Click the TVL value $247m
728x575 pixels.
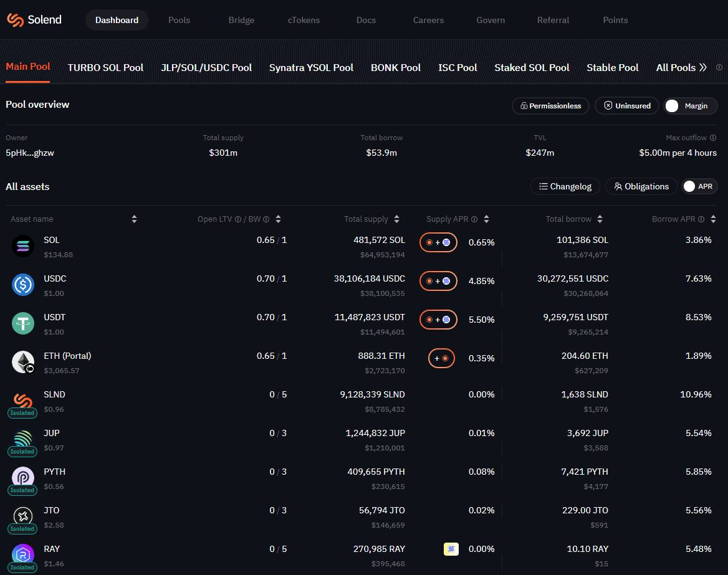540,153
